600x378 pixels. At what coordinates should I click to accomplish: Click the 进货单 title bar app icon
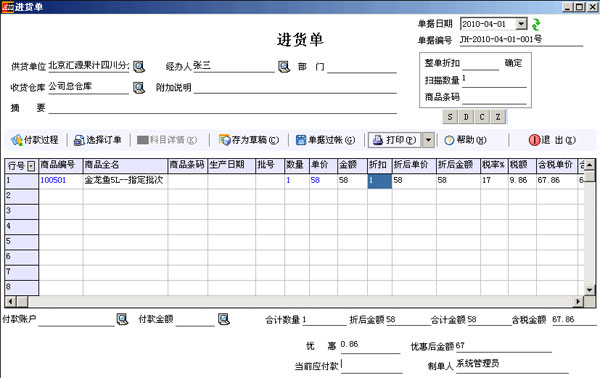[x=8, y=7]
